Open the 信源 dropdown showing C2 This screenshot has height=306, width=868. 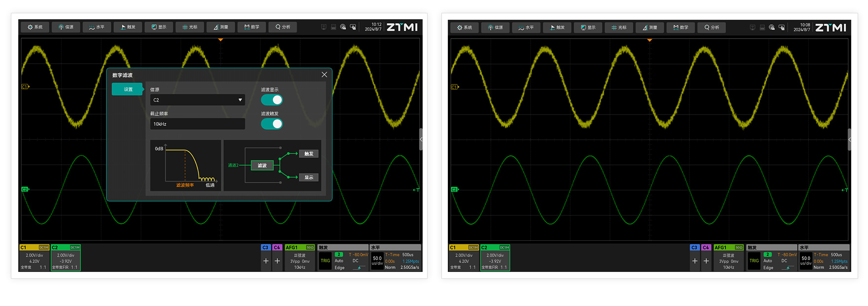pos(197,100)
